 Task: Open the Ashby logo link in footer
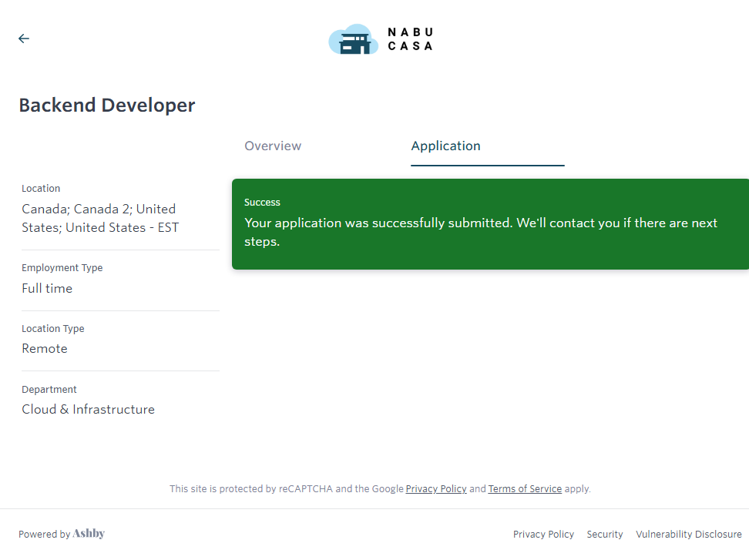click(89, 534)
